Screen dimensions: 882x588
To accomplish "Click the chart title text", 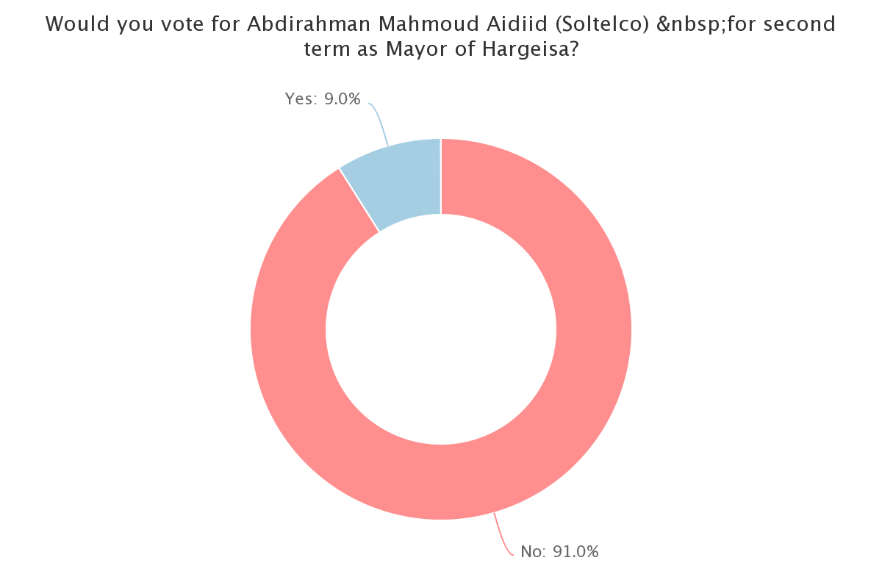I will coord(441,37).
